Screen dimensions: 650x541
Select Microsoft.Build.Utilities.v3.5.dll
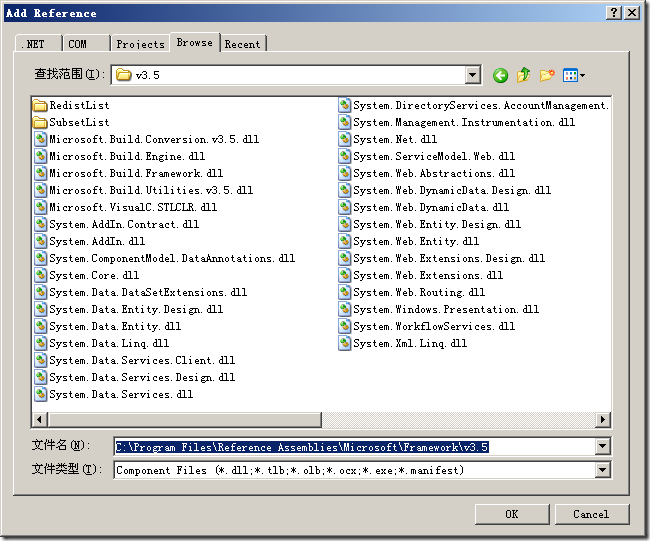pyautogui.click(x=144, y=190)
